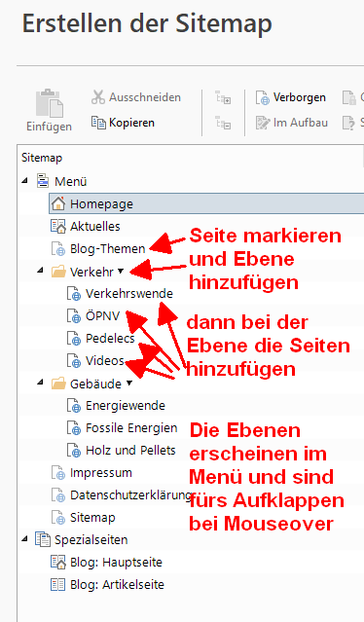The image size is (364, 622).
Task: Toggle the Verborgen page icon
Action: point(263,97)
